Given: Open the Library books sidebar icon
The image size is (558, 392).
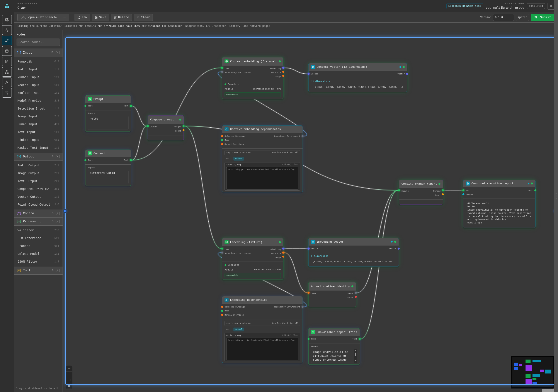Looking at the screenshot, I should click(7, 61).
